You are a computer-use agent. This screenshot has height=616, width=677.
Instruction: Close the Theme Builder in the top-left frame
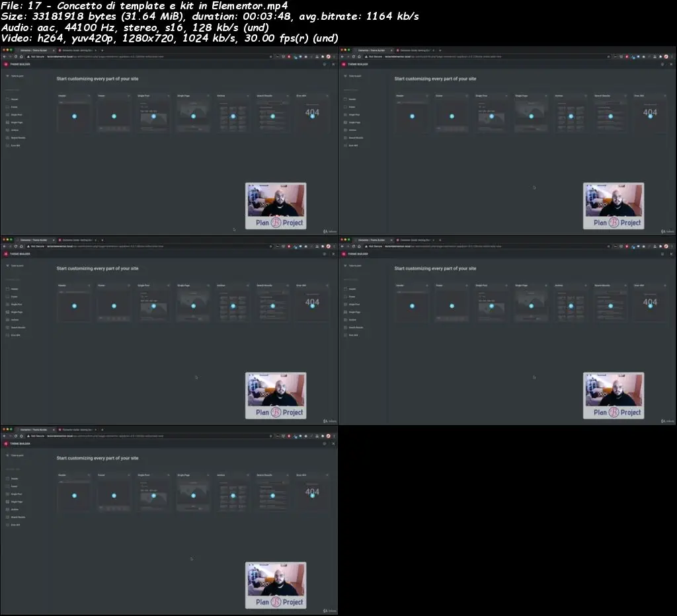click(333, 64)
